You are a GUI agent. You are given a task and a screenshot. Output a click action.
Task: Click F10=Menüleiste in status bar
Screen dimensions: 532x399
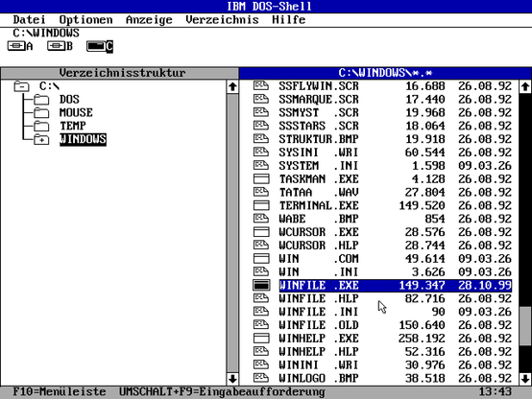tap(60, 392)
